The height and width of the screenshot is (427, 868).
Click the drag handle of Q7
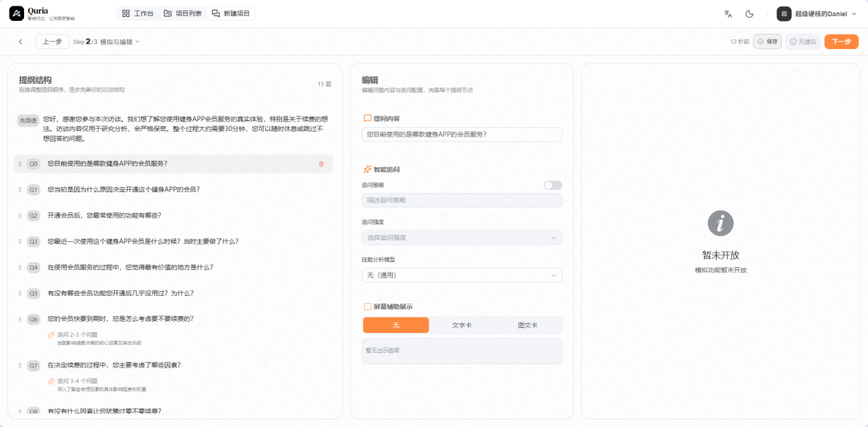coord(20,366)
